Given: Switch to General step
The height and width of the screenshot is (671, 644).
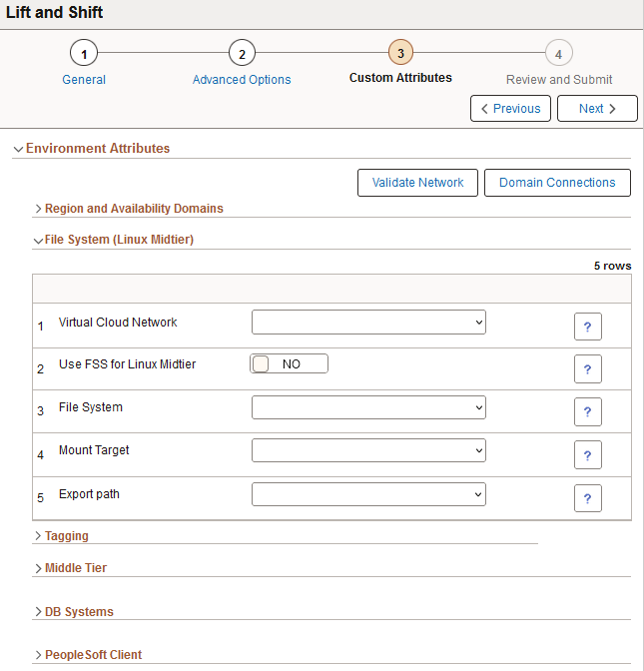Looking at the screenshot, I should pos(84,80).
